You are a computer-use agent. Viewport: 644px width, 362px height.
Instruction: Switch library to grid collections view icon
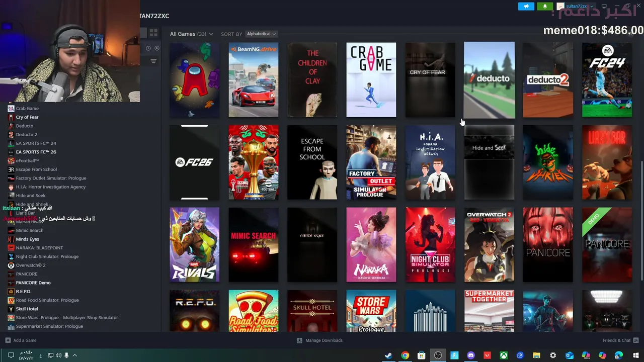[x=153, y=33]
